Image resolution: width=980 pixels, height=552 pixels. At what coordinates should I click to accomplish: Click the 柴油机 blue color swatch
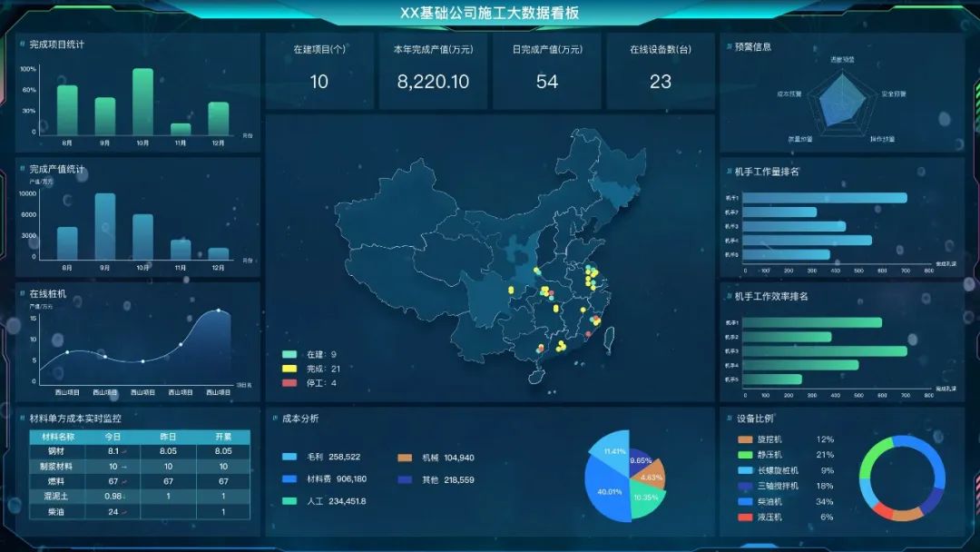[x=746, y=501]
